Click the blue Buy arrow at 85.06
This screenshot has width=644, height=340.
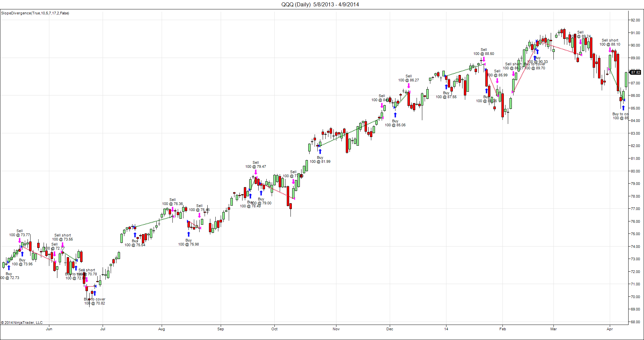395,115
